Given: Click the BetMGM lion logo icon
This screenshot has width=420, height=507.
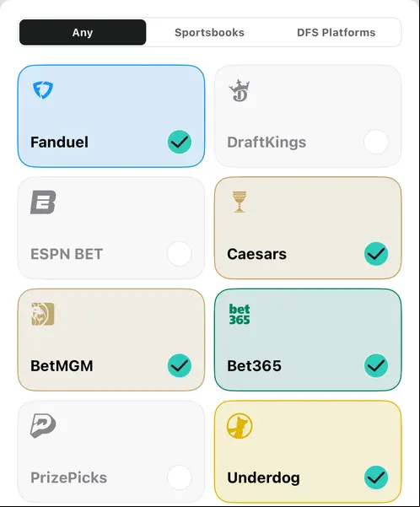Looking at the screenshot, I should coord(43,314).
